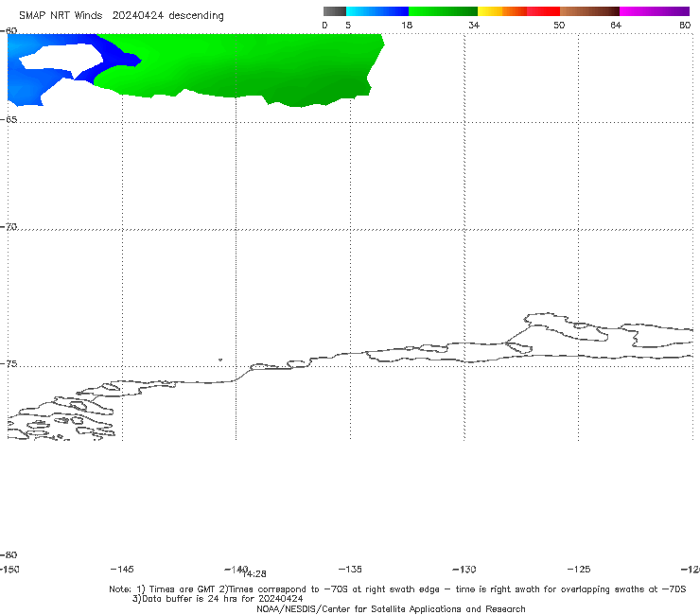Click the longitude label '-145'
Viewport: 700px width, 615px height.
122,569
